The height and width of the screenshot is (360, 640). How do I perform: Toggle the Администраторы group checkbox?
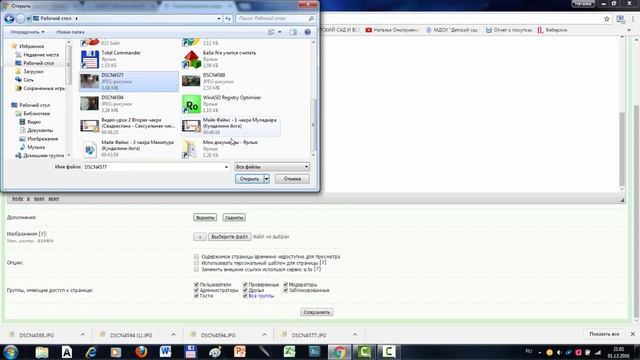click(196, 290)
